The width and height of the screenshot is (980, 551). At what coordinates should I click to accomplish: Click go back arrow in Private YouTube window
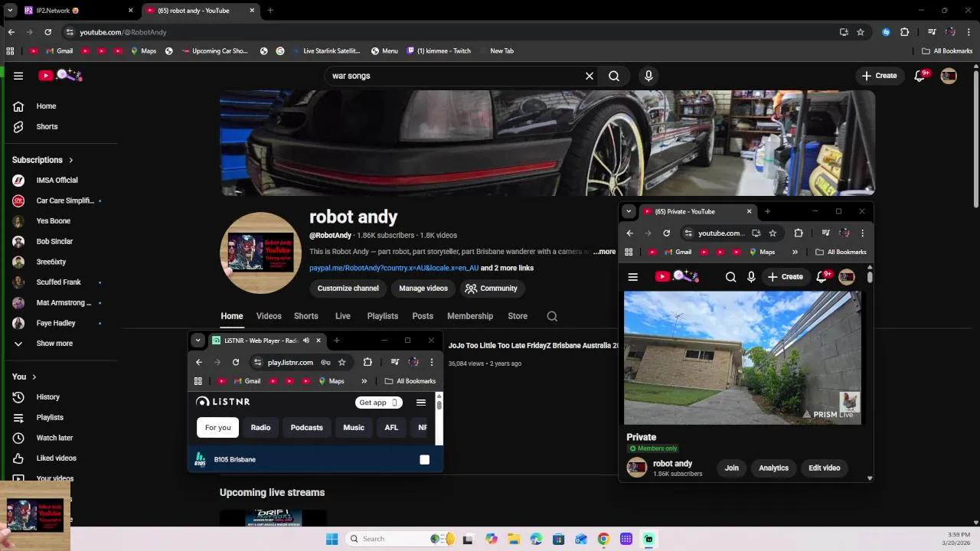coord(630,233)
